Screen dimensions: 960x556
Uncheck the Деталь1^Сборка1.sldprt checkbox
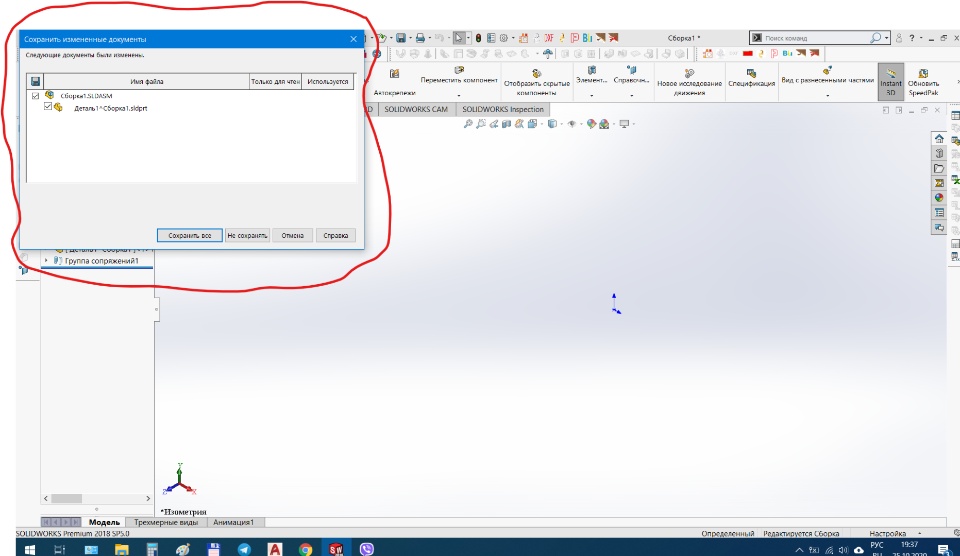pyautogui.click(x=48, y=107)
